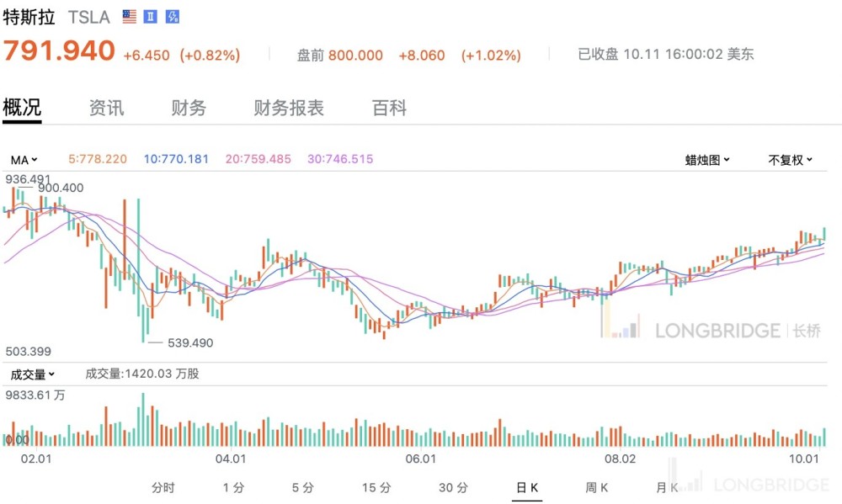Click the blue Level II badge icon

[x=151, y=17]
